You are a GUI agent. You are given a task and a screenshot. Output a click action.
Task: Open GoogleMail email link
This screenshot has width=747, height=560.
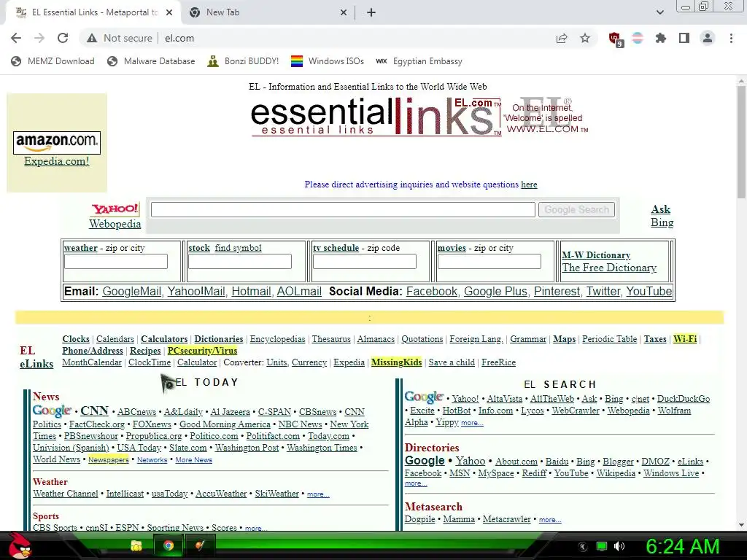pyautogui.click(x=131, y=292)
